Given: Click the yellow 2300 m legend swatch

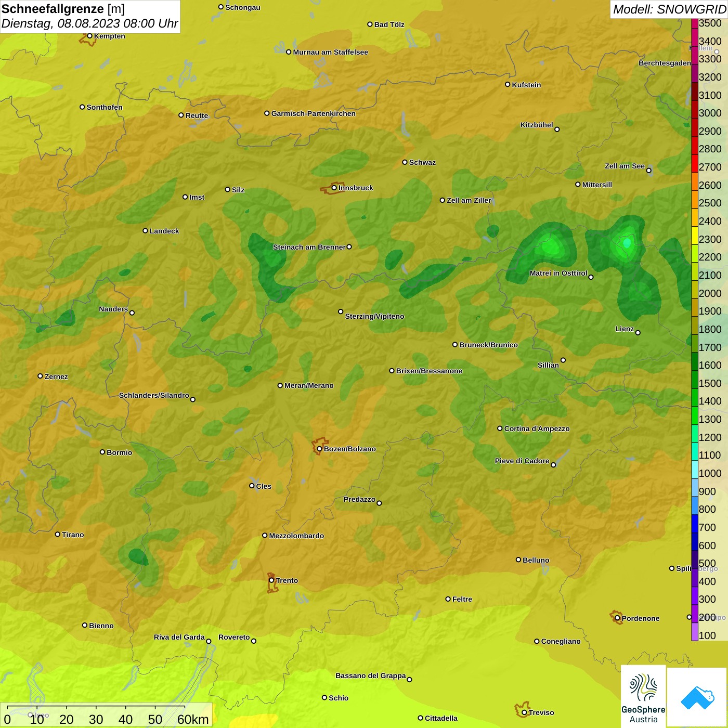Looking at the screenshot, I should pyautogui.click(x=694, y=235).
